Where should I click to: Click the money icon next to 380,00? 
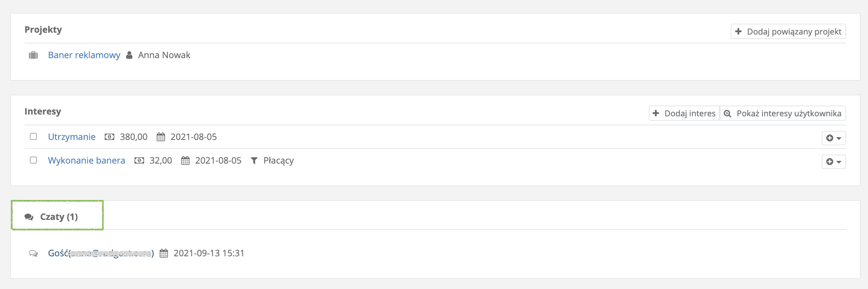109,137
